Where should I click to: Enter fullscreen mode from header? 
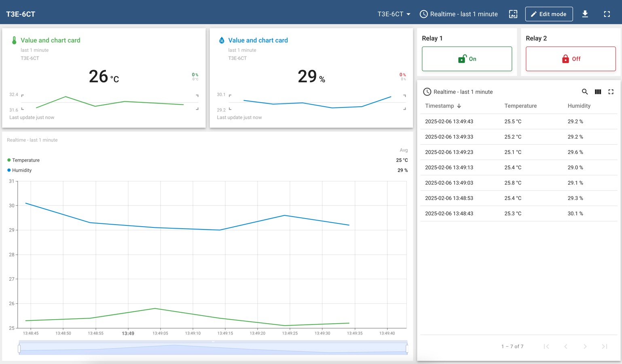click(x=607, y=14)
